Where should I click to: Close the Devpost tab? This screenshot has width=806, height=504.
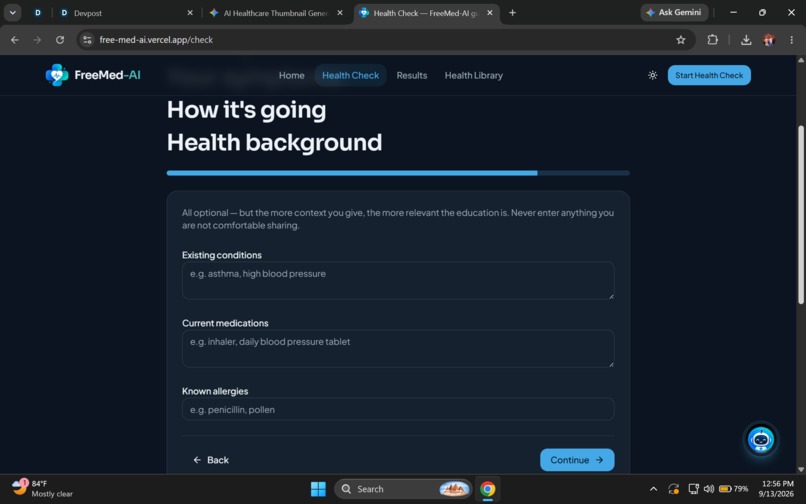(x=190, y=13)
